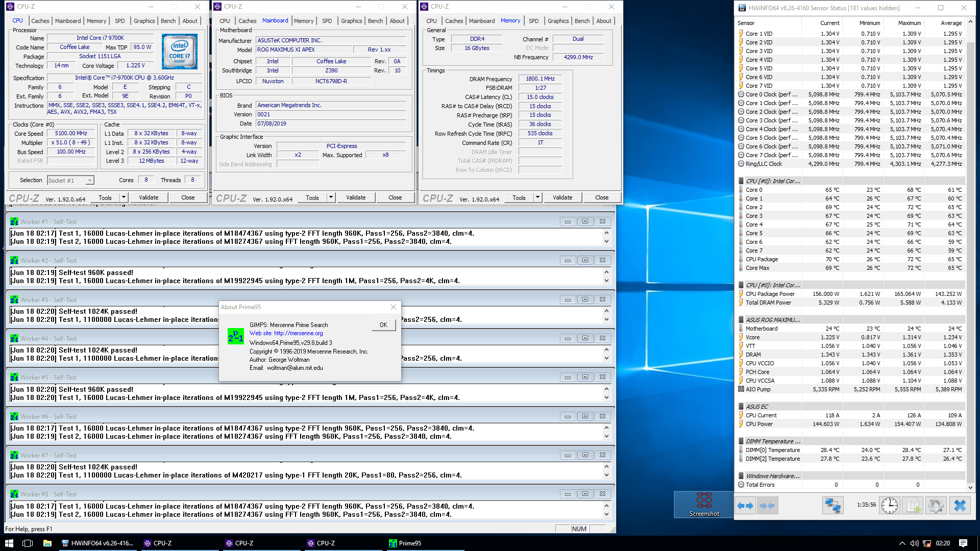Click the network icon in system tray
The image size is (980, 551).
pos(927,543)
